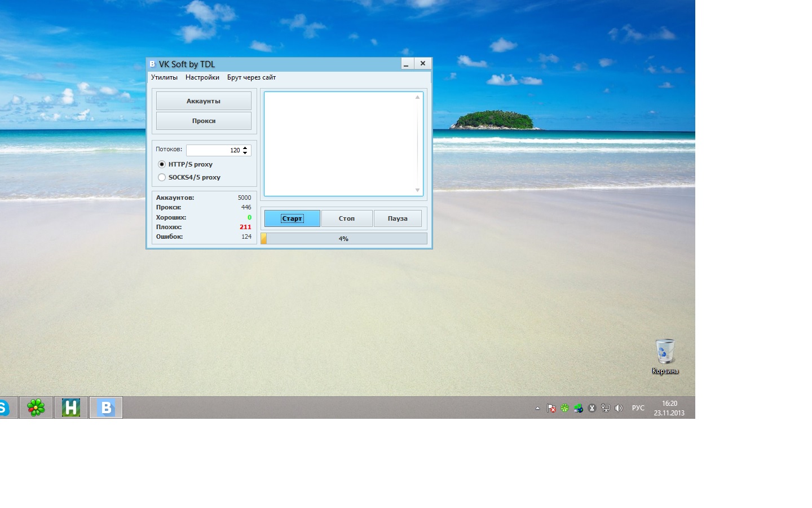
Task: Click the round gray tray icon
Action: pyautogui.click(x=592, y=408)
